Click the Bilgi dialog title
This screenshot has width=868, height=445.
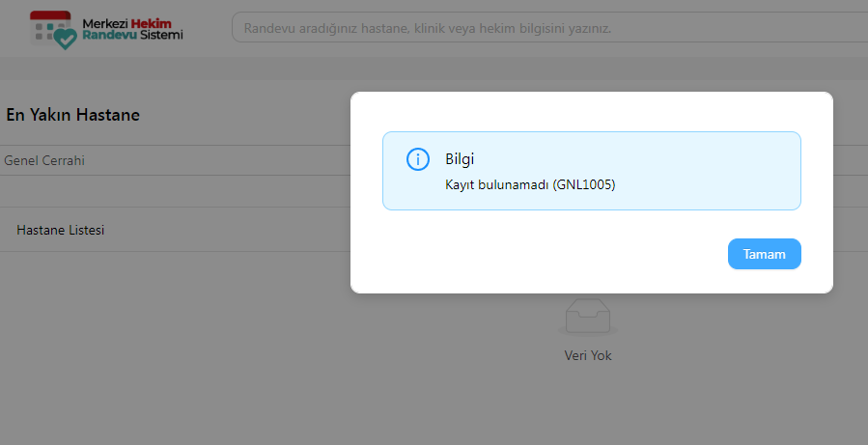(460, 158)
